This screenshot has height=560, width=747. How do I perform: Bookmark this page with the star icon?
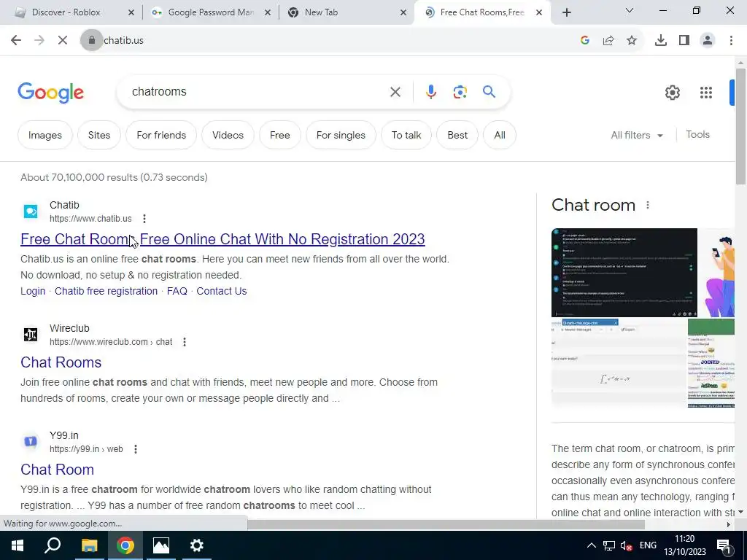click(632, 41)
